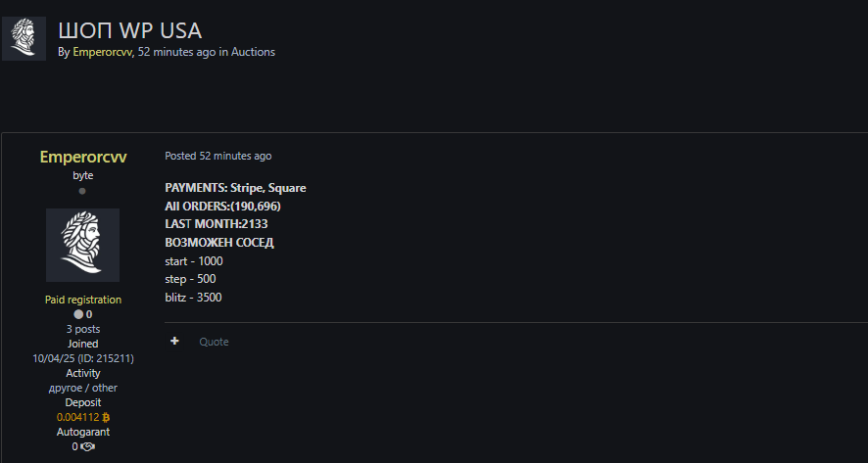Click the "другое / other" activity text
This screenshot has height=463, width=868.
[x=82, y=388]
